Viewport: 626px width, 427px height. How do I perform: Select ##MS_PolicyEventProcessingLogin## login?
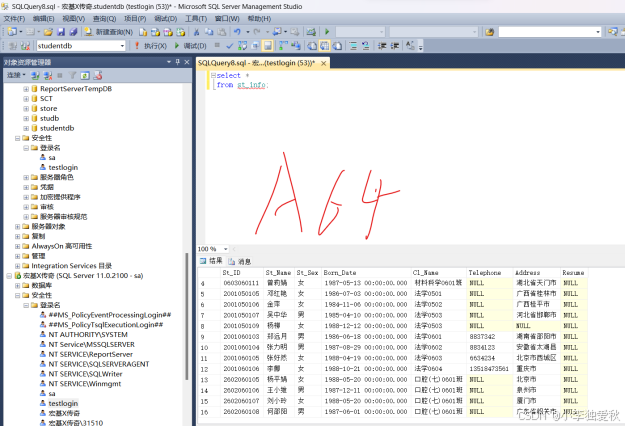[110, 315]
